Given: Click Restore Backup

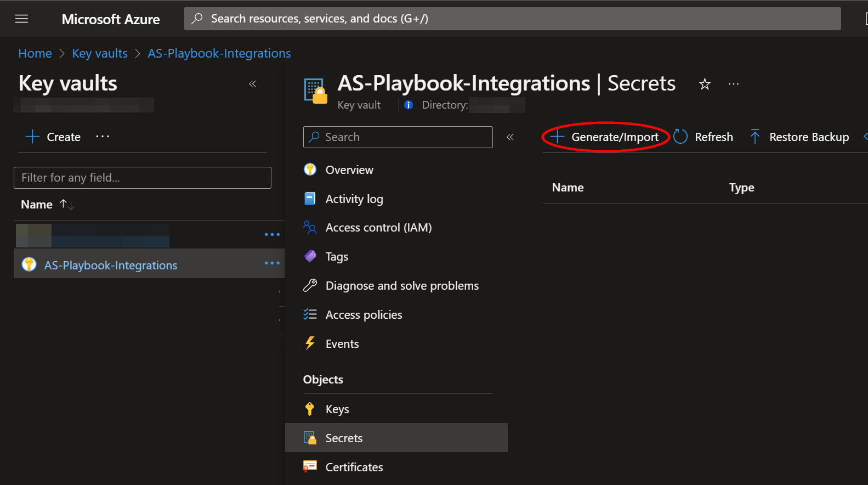Looking at the screenshot, I should click(799, 137).
